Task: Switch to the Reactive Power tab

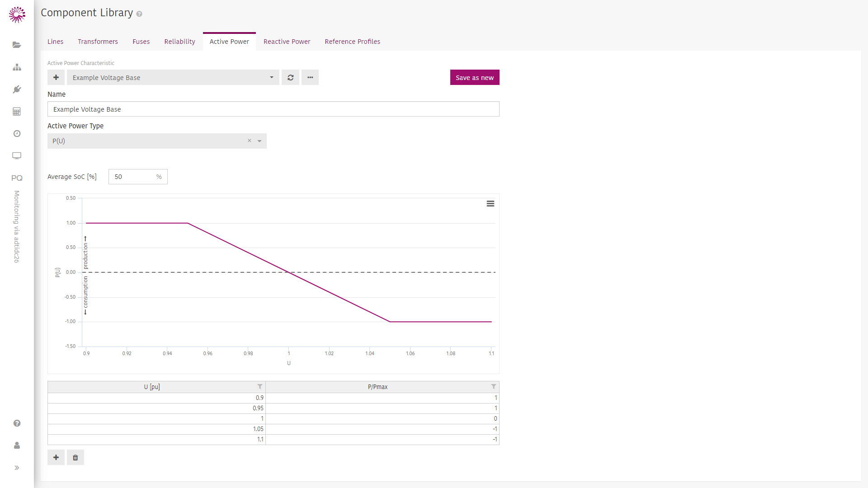Action: [287, 42]
